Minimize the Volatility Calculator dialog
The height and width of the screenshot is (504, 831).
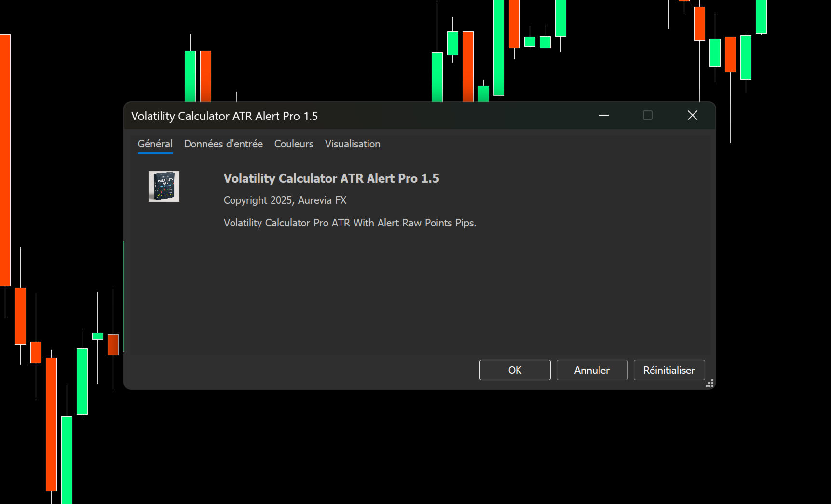pyautogui.click(x=603, y=115)
